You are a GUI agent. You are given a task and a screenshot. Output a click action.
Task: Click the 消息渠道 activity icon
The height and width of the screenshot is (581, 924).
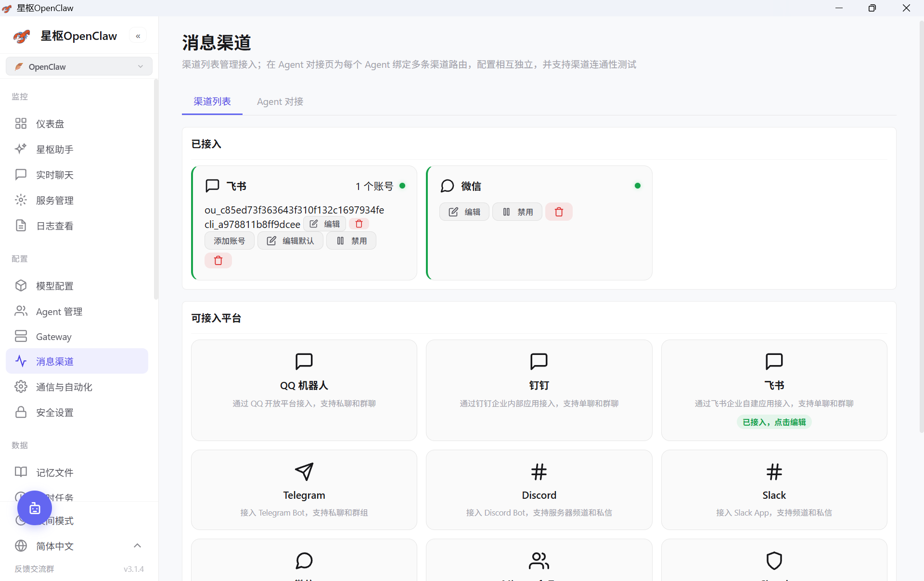pos(21,361)
